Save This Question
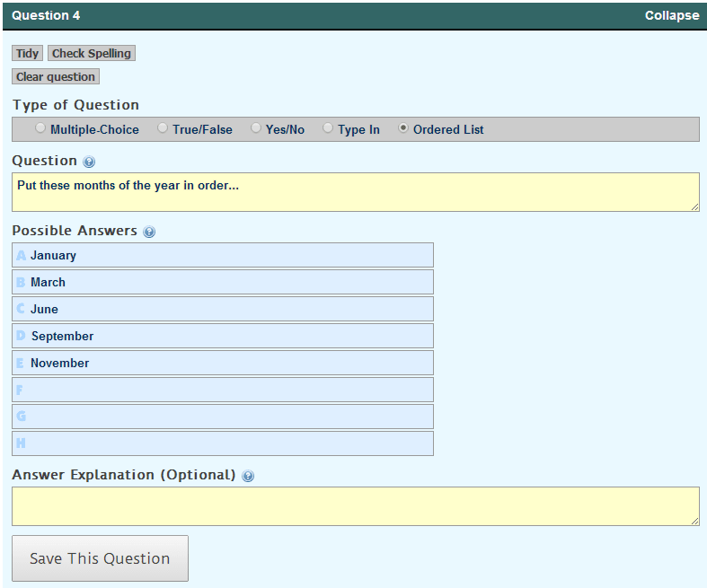Viewport: 707px width, 588px height. (100, 558)
